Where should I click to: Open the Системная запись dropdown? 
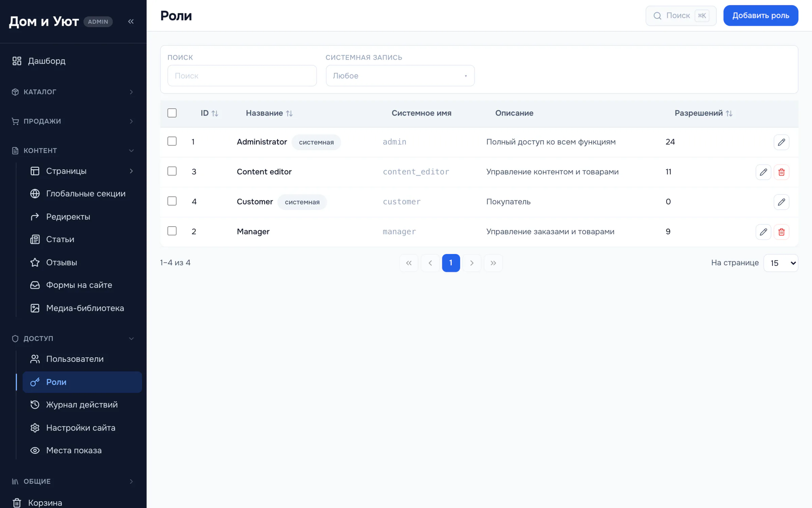click(x=400, y=76)
